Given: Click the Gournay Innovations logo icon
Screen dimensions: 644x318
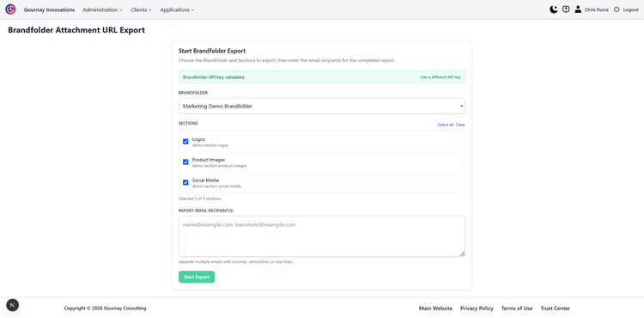Looking at the screenshot, I should click(x=10, y=9).
